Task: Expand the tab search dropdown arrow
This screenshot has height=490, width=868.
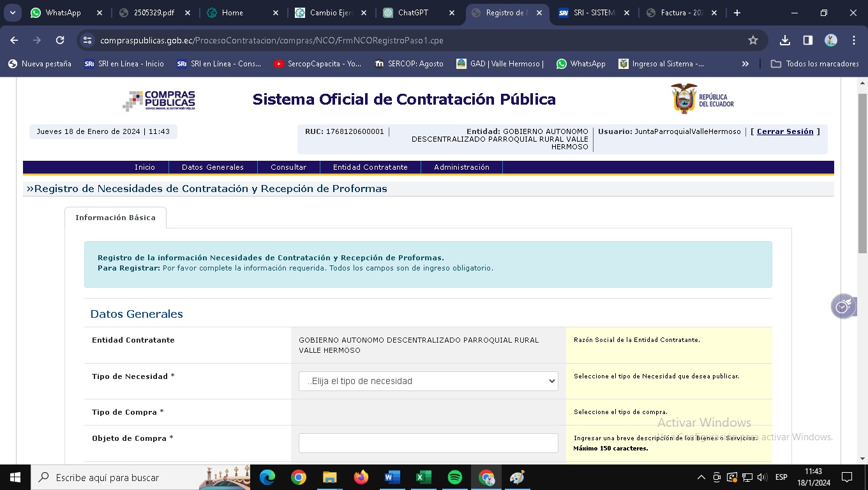Action: [12, 13]
